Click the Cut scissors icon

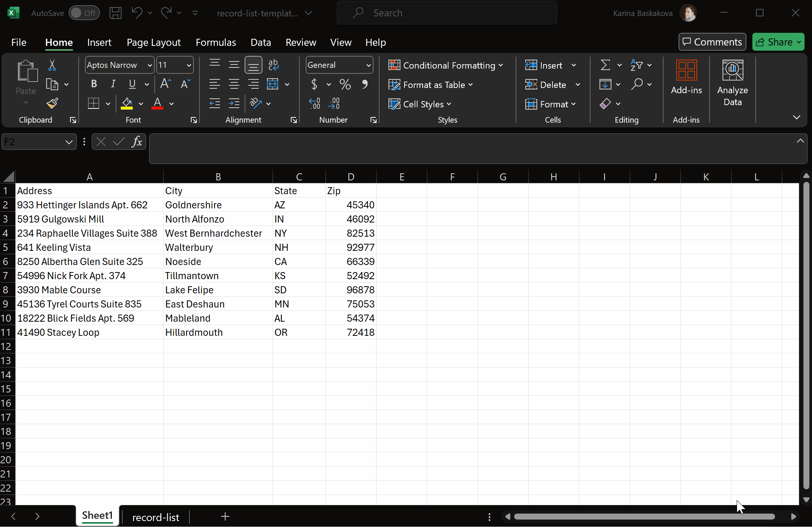coord(52,65)
